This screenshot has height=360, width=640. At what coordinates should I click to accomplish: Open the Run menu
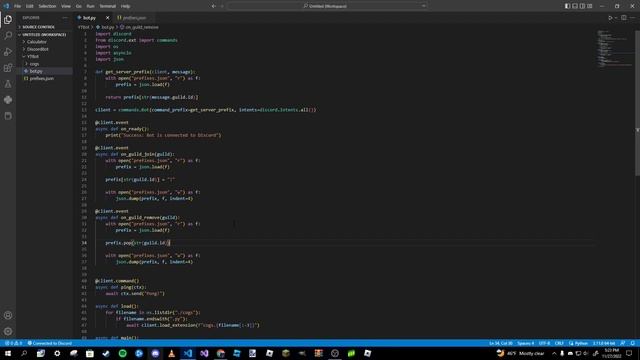[90, 6]
